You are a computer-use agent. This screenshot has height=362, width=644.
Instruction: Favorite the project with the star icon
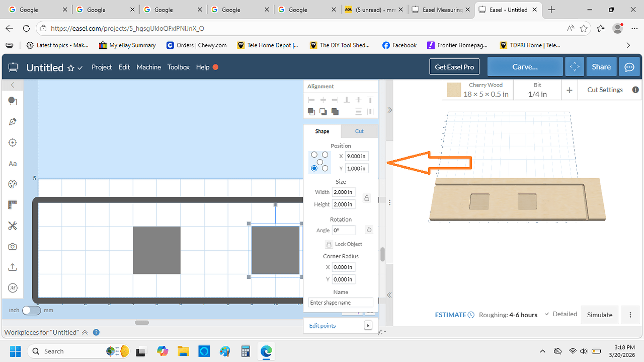pyautogui.click(x=71, y=68)
